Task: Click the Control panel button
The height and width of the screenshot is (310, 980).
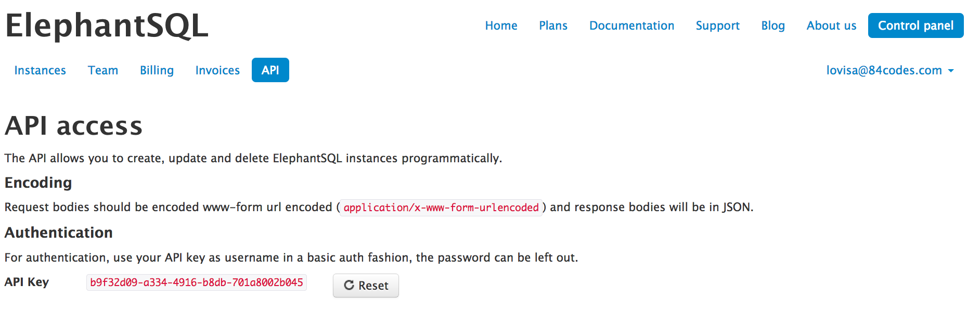Action: point(915,25)
